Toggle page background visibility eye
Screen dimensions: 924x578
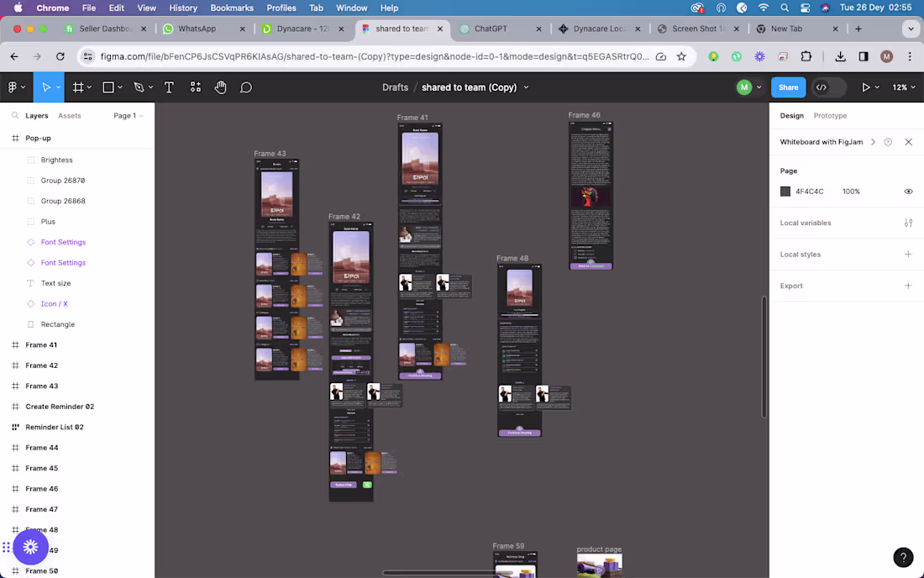(x=908, y=192)
